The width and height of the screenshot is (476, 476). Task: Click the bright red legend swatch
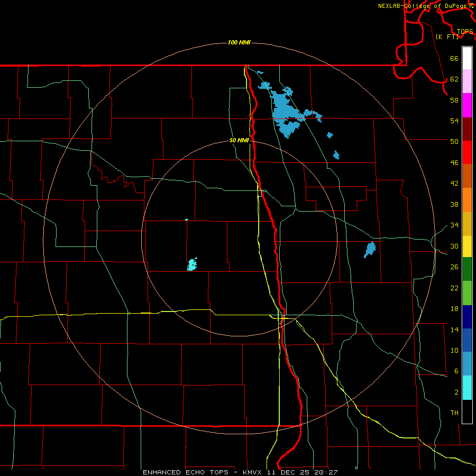tap(467, 152)
